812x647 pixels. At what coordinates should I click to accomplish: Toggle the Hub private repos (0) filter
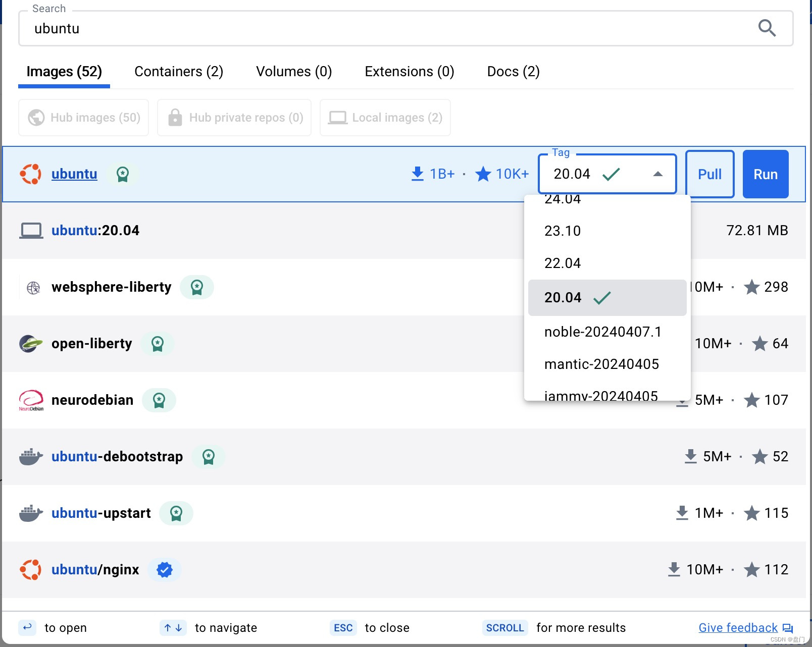(x=234, y=118)
